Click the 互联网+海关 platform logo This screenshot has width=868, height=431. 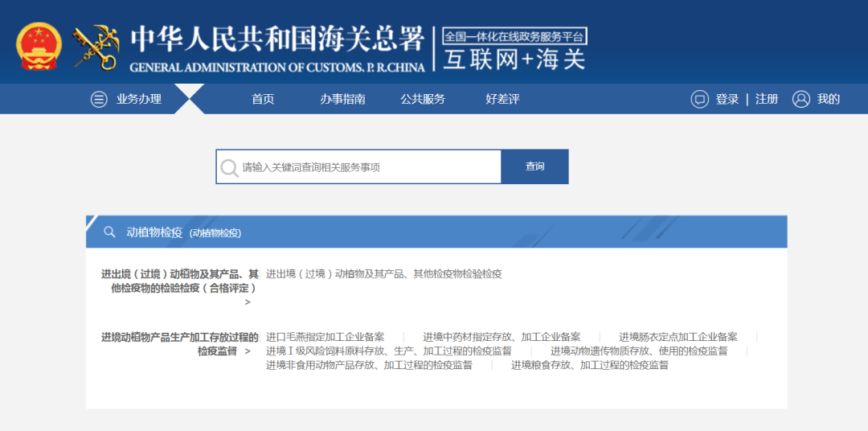[514, 50]
